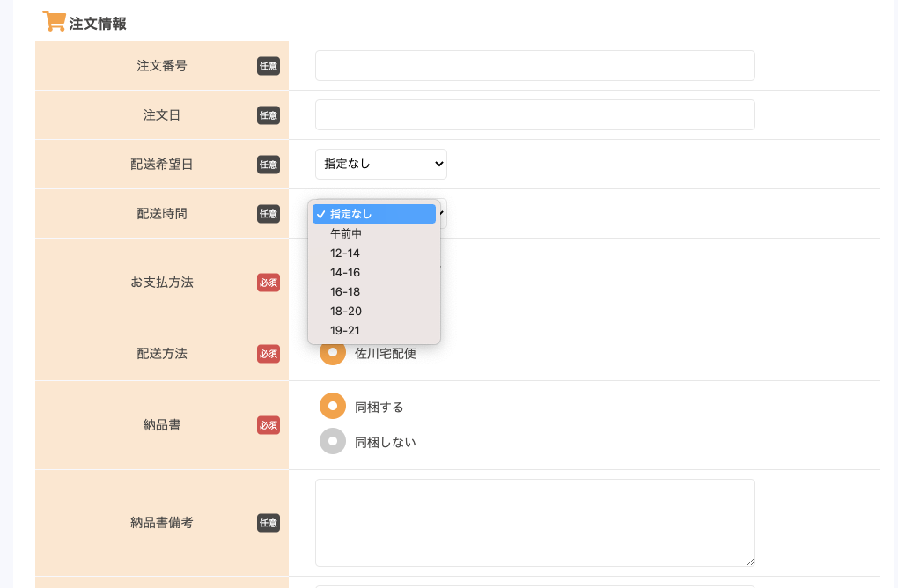Screen dimensions: 898x588
Task: Select the 佐川宅配便 delivery method radio button
Action: tap(333, 353)
